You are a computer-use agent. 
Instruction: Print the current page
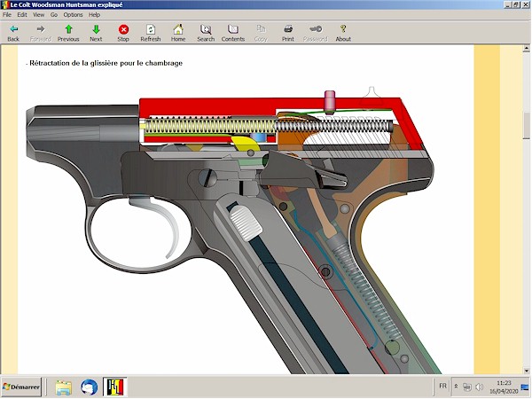(x=288, y=33)
